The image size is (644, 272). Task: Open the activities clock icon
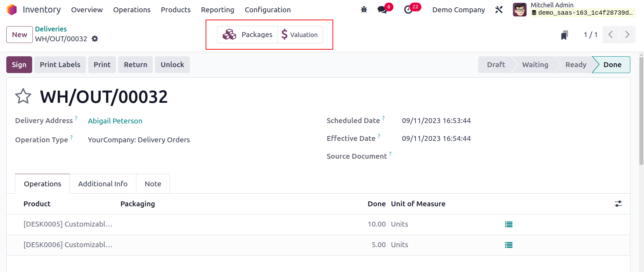408,10
